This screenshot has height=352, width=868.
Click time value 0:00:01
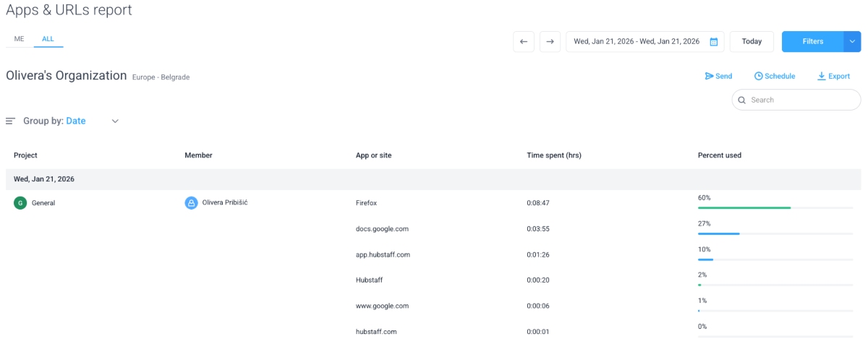539,332
